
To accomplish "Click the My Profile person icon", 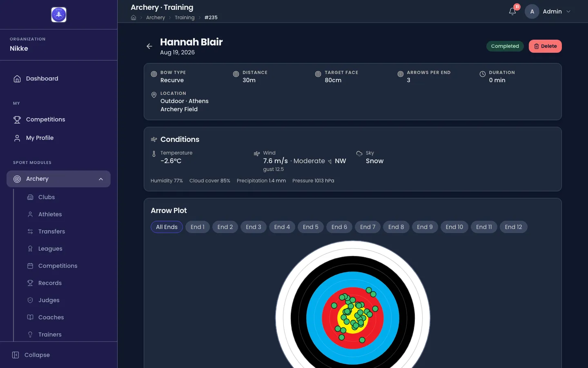I will click(x=17, y=138).
